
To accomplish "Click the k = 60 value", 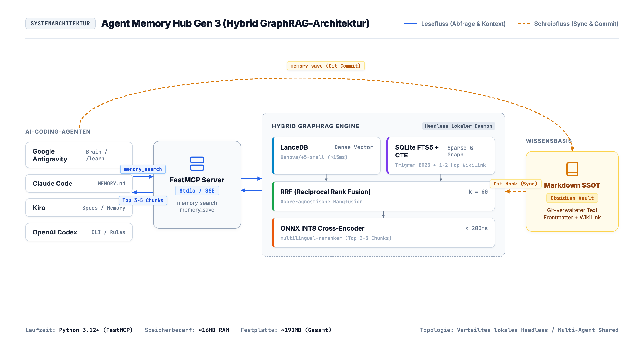I will point(478,192).
